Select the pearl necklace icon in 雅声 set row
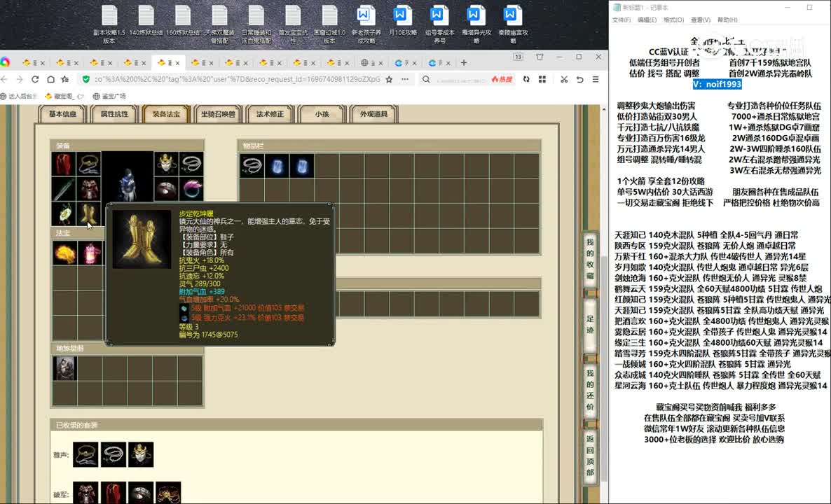The height and width of the screenshot is (504, 831). [114, 454]
